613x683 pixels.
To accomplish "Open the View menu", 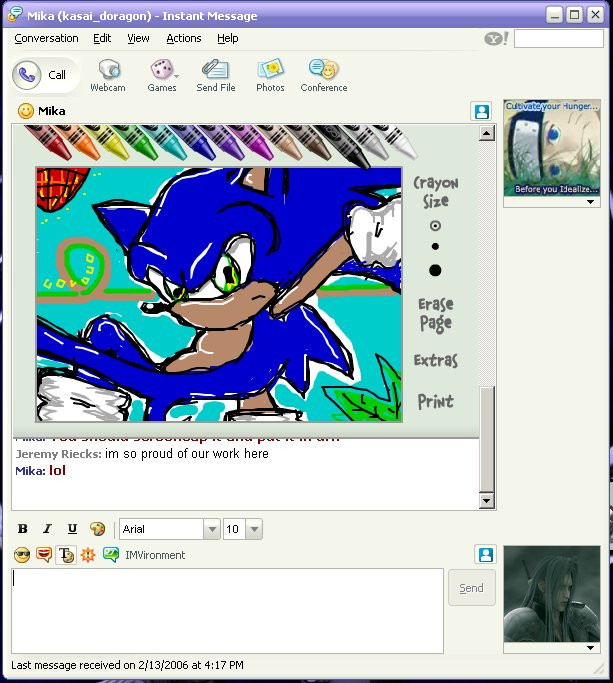I will [138, 38].
